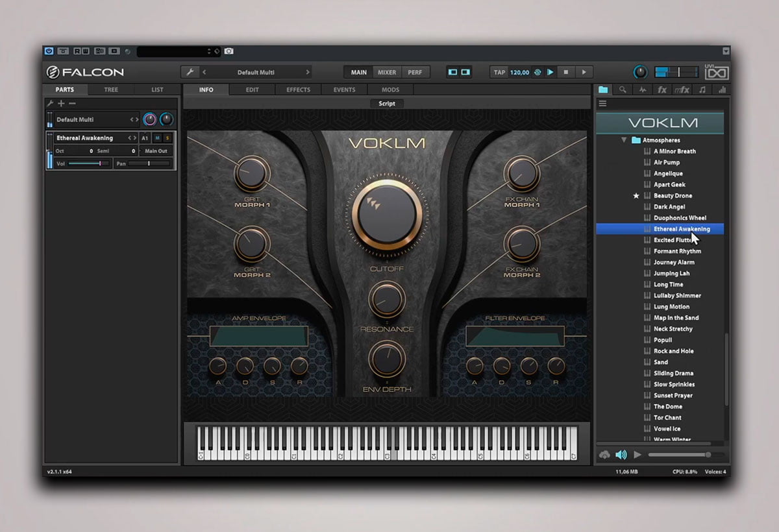Click the 120,00 tempo field

tap(519, 72)
